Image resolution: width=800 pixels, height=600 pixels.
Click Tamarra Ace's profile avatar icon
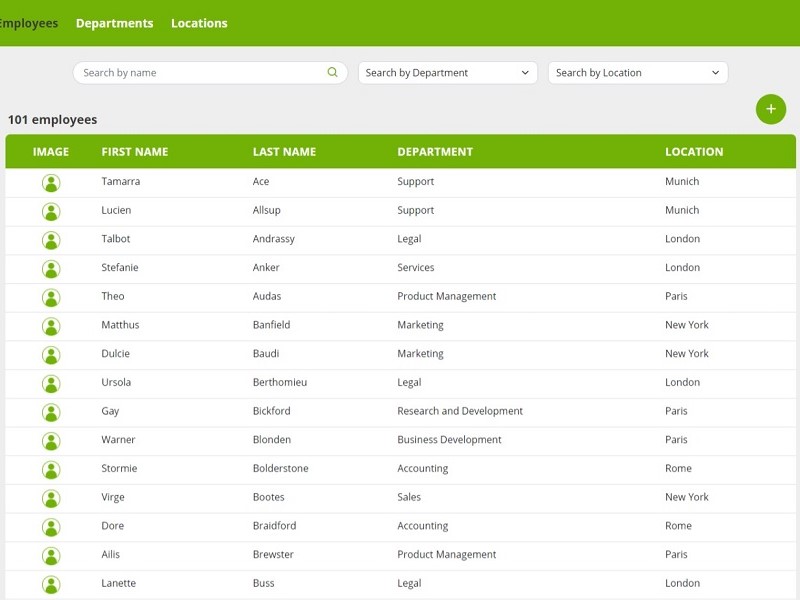(51, 183)
